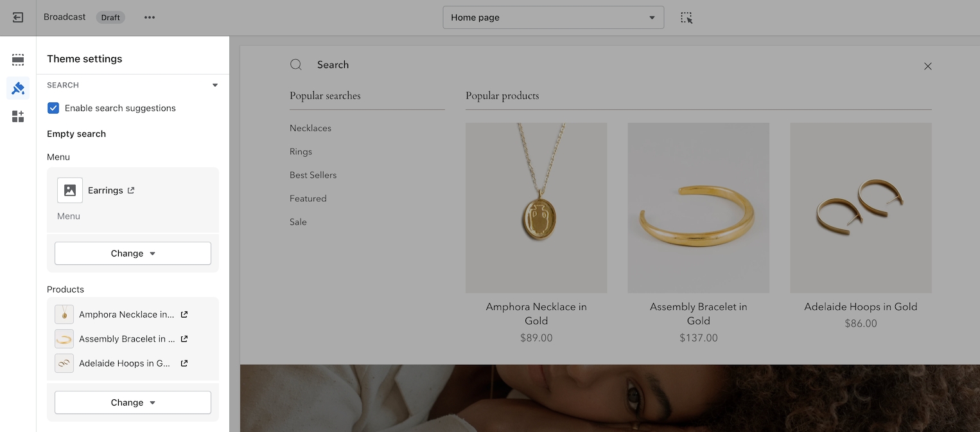Screen dimensions: 980x432
Task: Select Best Sellers in Popular searches
Action: coord(313,175)
